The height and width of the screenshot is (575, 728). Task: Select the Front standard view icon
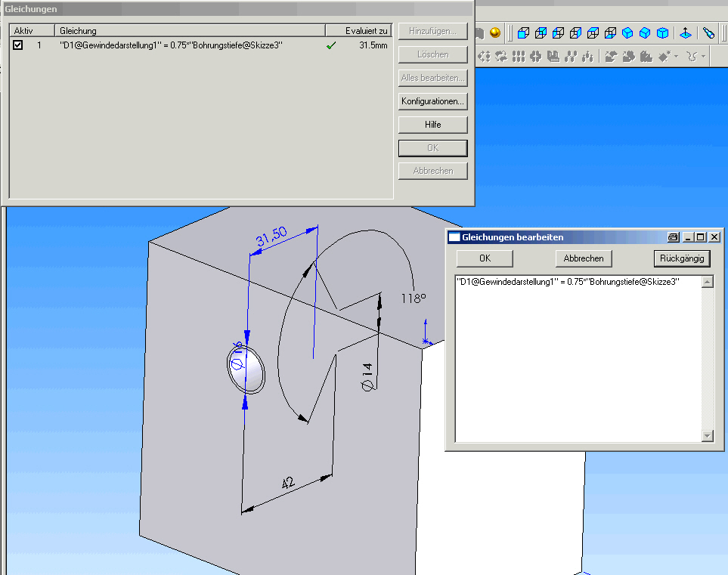click(523, 33)
